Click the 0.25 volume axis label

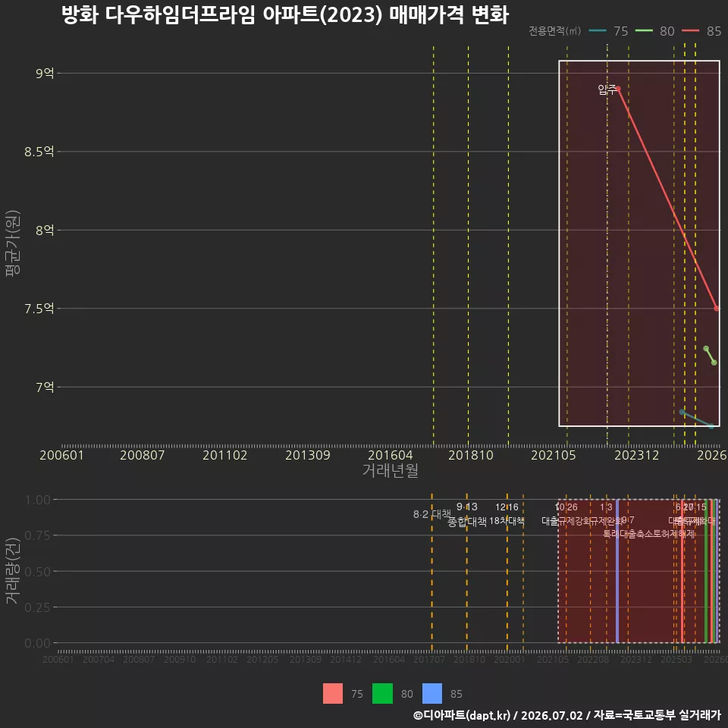point(38,607)
